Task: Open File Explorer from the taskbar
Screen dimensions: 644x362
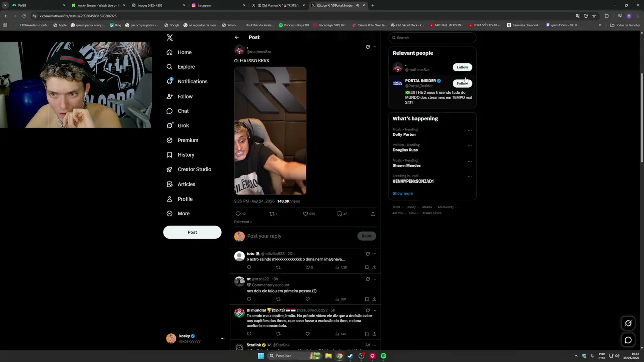Action: (x=328, y=356)
